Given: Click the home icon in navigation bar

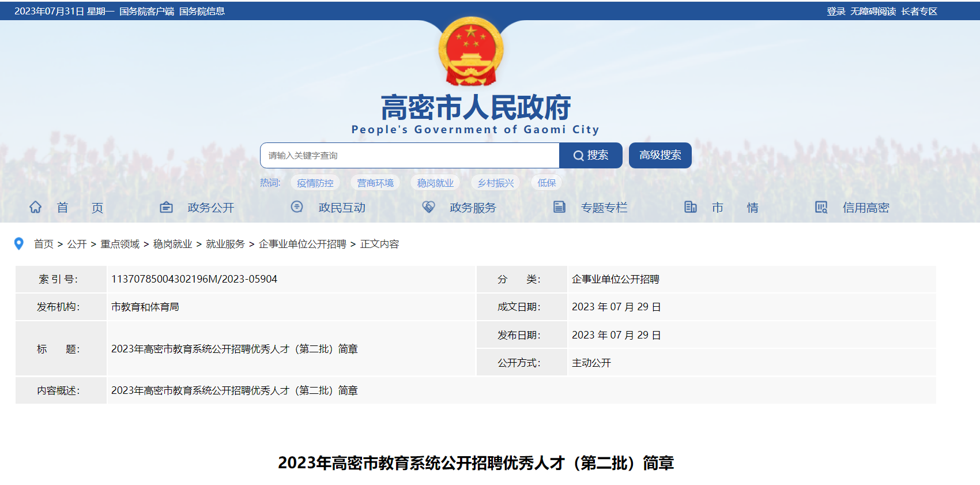Looking at the screenshot, I should [x=36, y=207].
